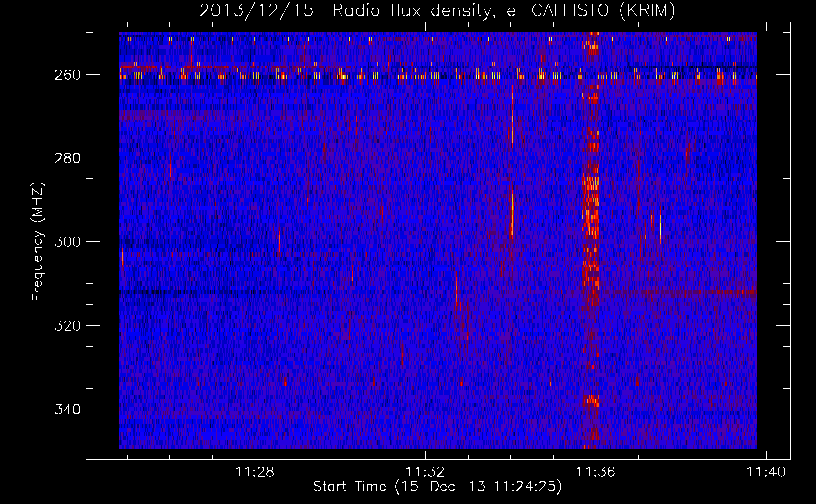The image size is (816, 504).
Task: Click the 320 frequency tick label
Action: tap(67, 326)
